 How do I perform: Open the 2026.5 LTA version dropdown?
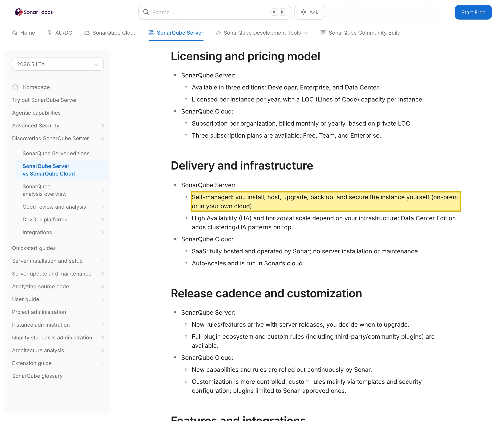[58, 64]
